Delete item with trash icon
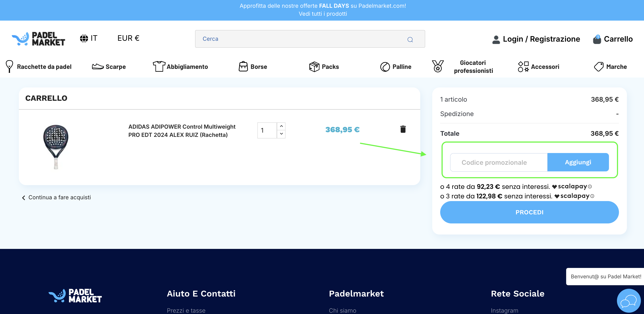Image resolution: width=644 pixels, height=314 pixels. tap(403, 129)
